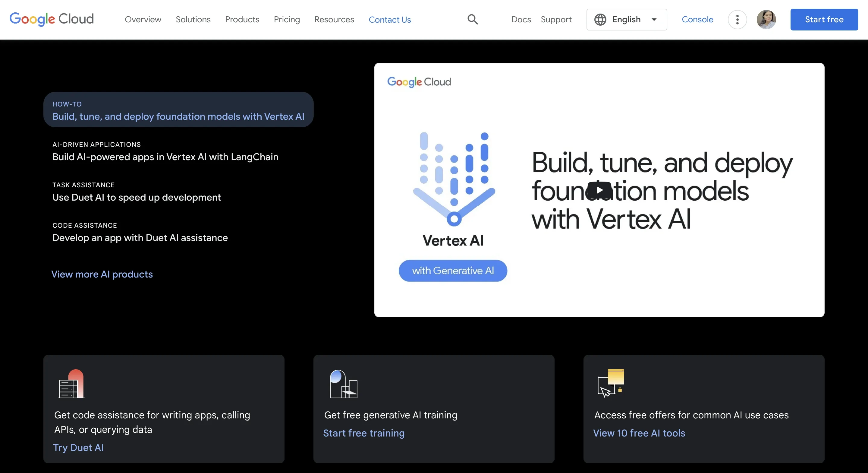Open the search magnifier icon

pos(473,19)
